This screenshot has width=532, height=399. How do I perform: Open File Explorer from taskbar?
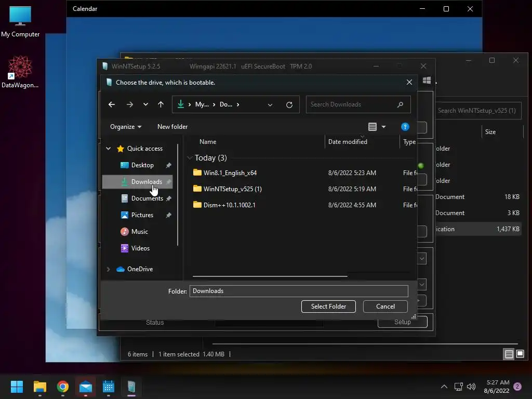pos(39,387)
